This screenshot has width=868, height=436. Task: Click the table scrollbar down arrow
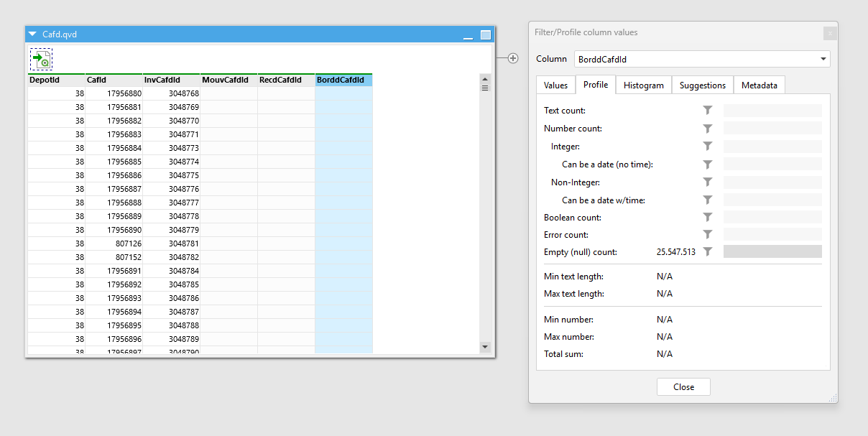(485, 347)
